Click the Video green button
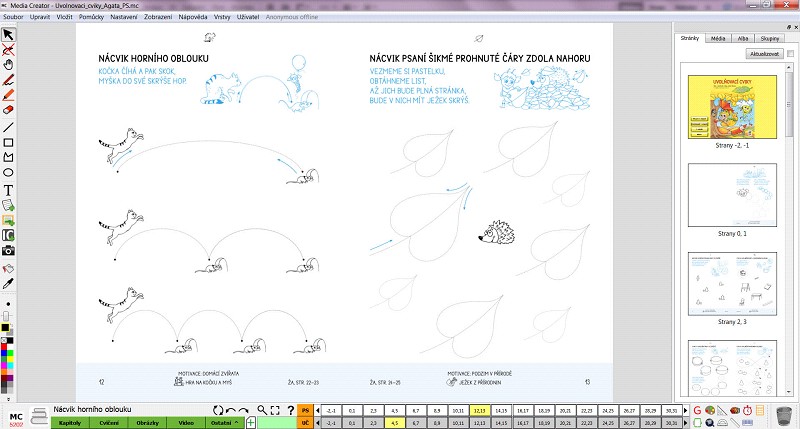 [186, 422]
